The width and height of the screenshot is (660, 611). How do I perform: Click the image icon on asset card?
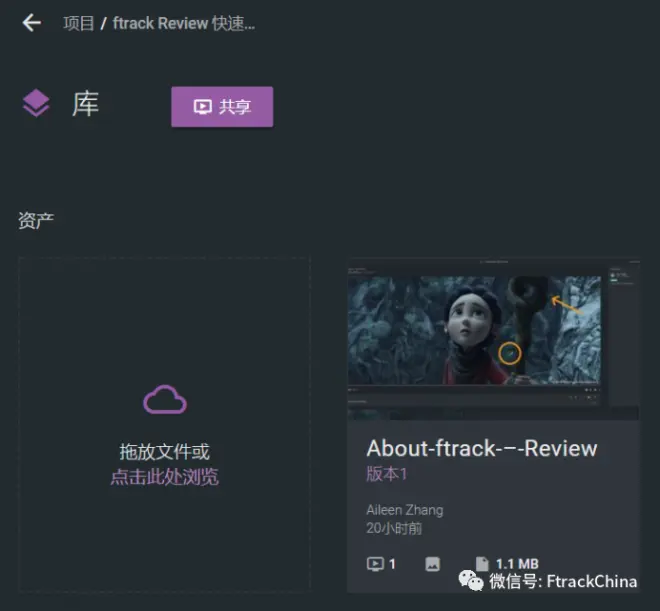tap(433, 564)
